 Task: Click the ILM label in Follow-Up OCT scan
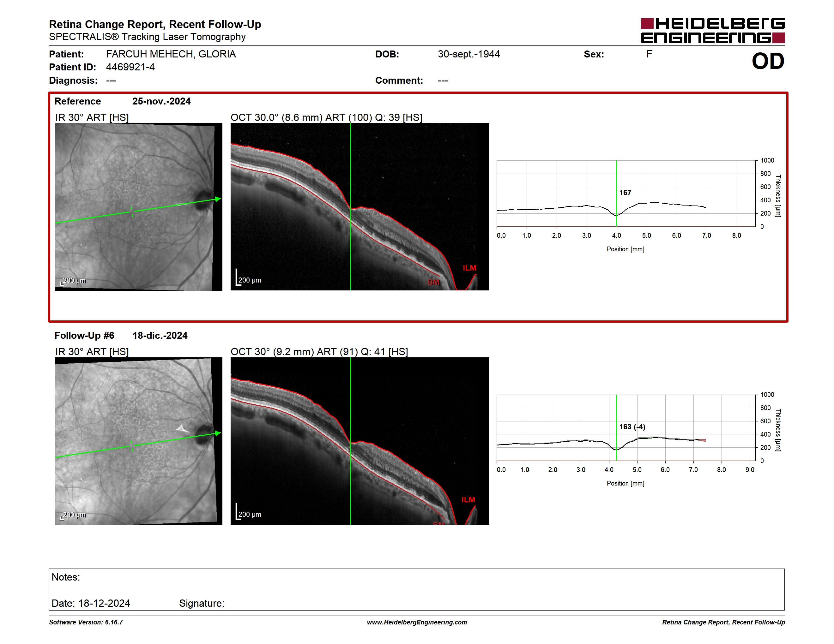(x=468, y=500)
